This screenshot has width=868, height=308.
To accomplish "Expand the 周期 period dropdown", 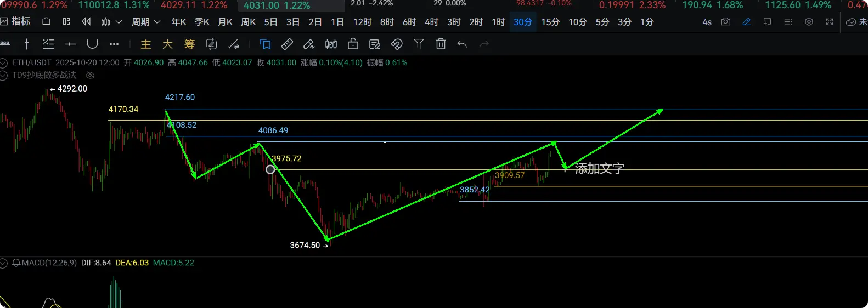I will [146, 22].
